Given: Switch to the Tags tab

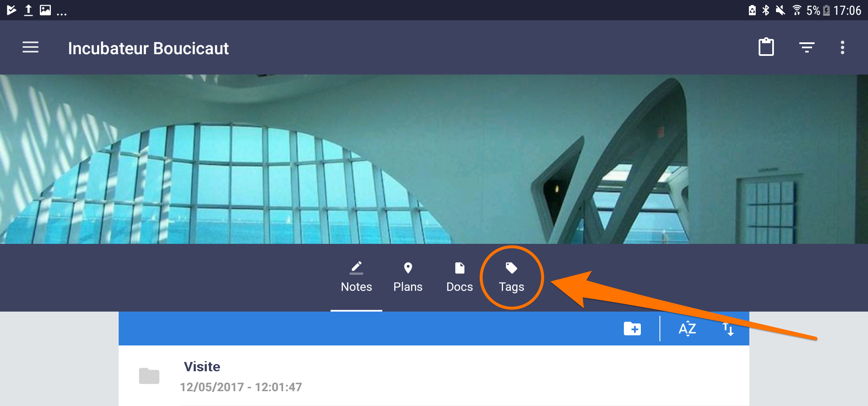Looking at the screenshot, I should [x=512, y=278].
